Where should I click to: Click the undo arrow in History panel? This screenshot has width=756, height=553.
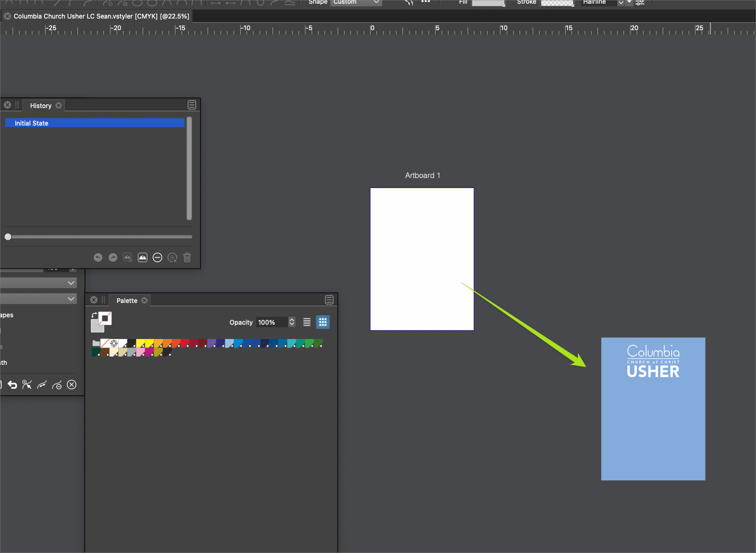tap(98, 257)
